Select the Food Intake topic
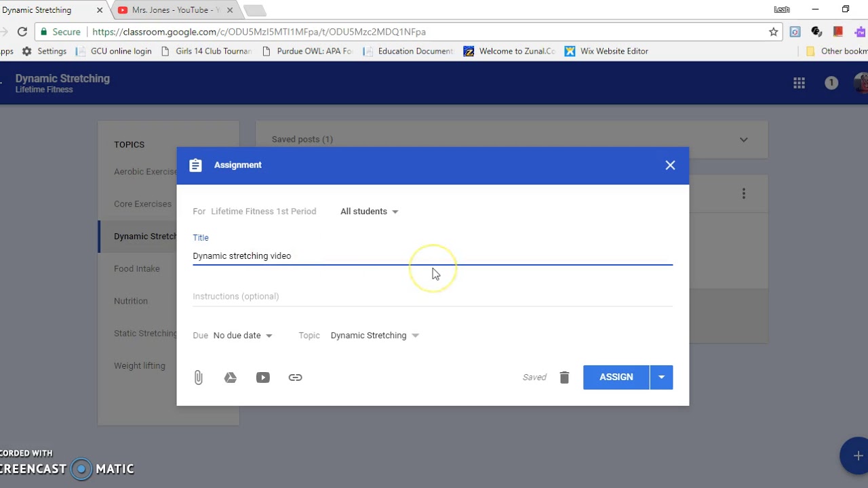This screenshot has width=868, height=488. (x=137, y=269)
